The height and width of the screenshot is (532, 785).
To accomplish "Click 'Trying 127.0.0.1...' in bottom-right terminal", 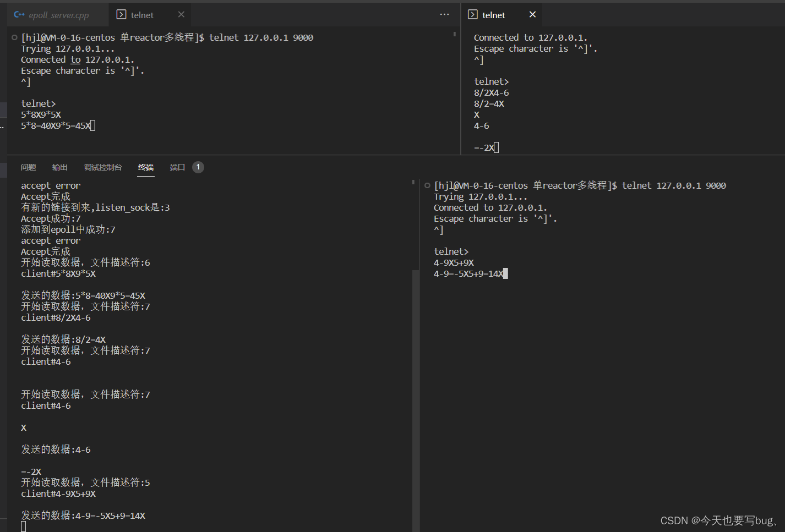I will tap(481, 196).
